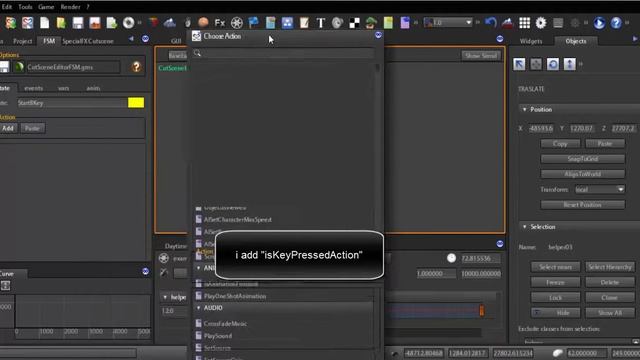Click the blue question mark help icon
The image size is (640, 360).
point(616,23)
